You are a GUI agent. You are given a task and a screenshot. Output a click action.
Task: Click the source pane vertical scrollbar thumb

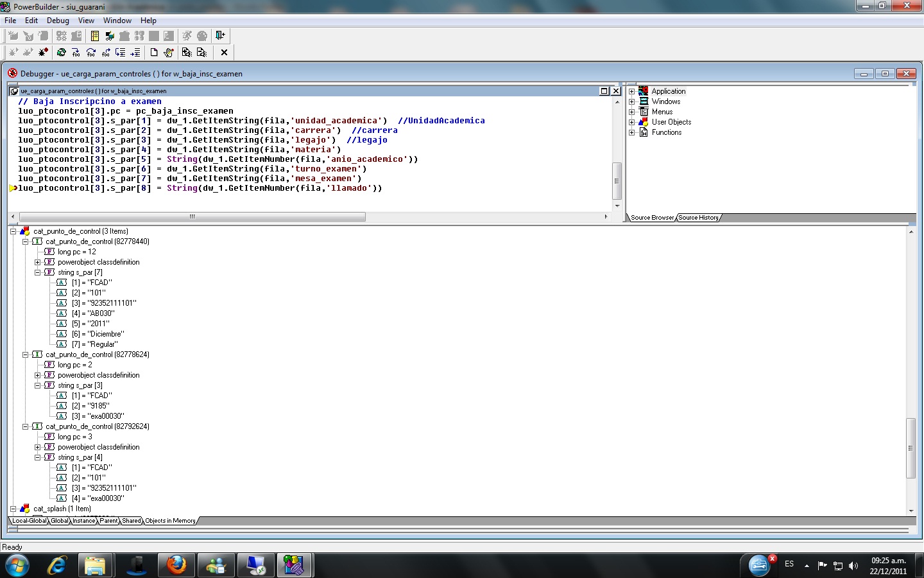tap(617, 181)
